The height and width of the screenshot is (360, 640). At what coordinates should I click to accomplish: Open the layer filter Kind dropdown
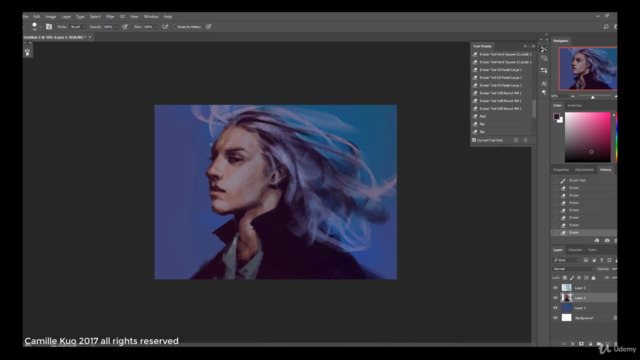[566, 260]
